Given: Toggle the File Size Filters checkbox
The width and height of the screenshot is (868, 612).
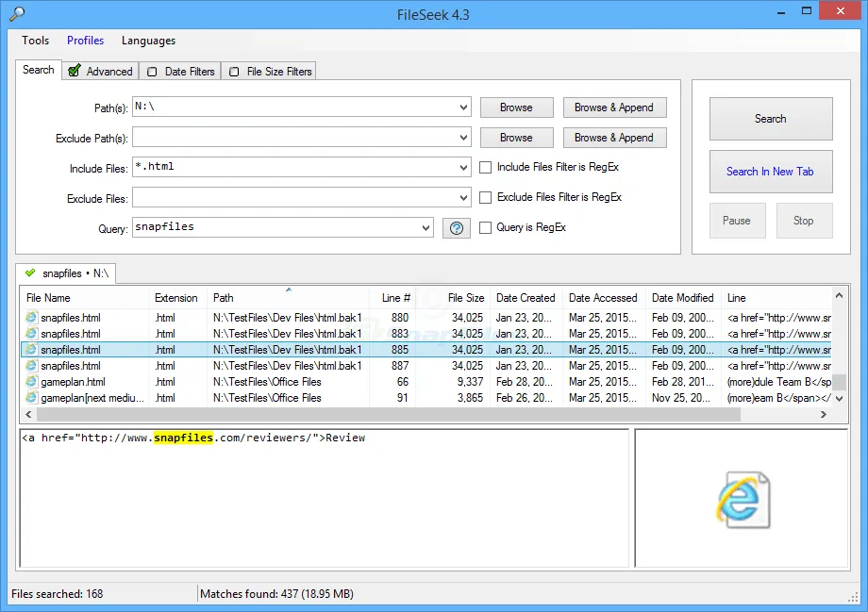Looking at the screenshot, I should pos(234,72).
